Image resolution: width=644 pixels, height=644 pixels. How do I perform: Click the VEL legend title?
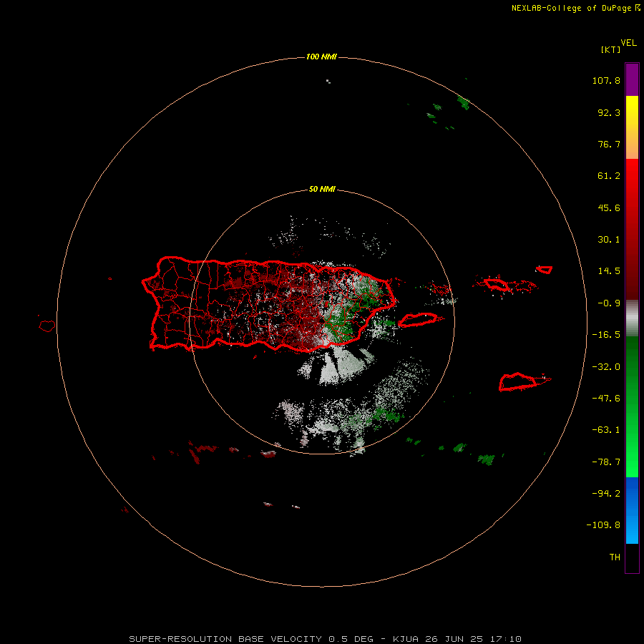pyautogui.click(x=628, y=43)
